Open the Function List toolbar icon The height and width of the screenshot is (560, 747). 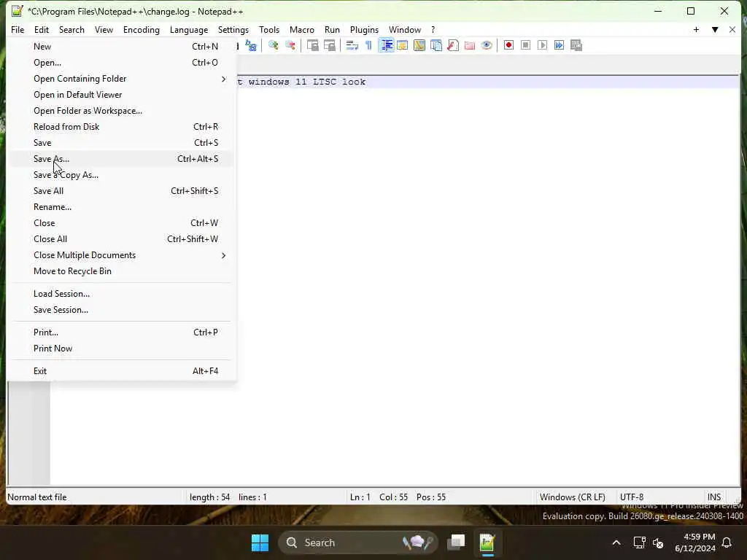453,45
